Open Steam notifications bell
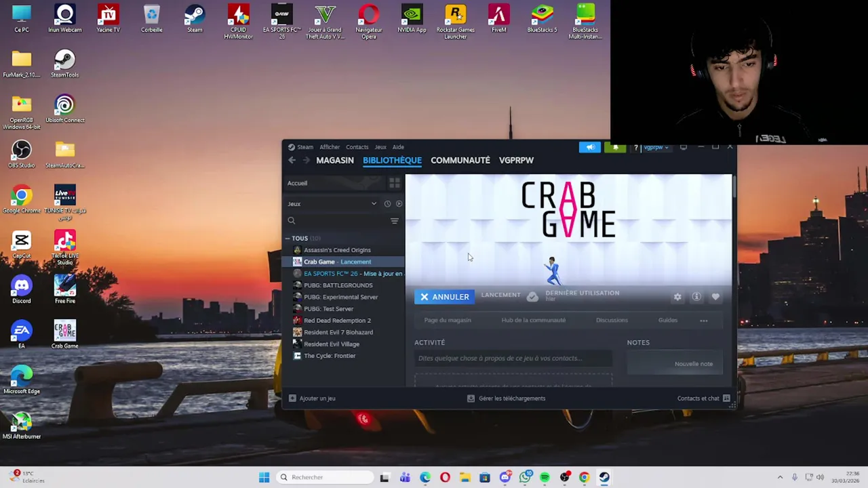The image size is (868, 488). [615, 147]
